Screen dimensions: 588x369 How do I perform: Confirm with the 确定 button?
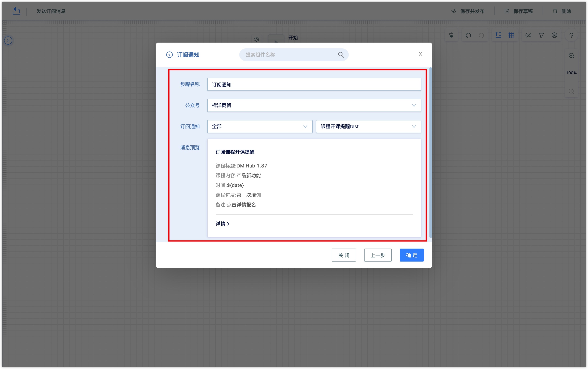(412, 255)
